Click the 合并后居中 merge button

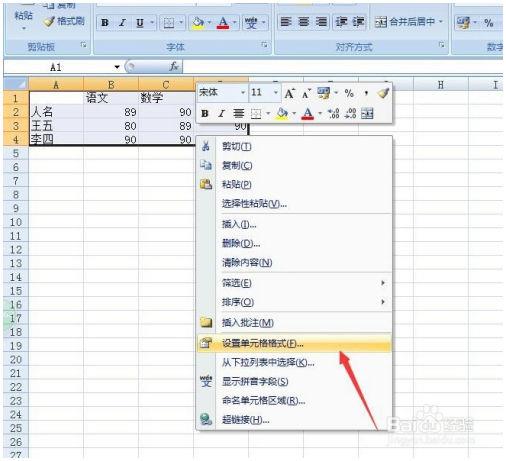tap(409, 22)
